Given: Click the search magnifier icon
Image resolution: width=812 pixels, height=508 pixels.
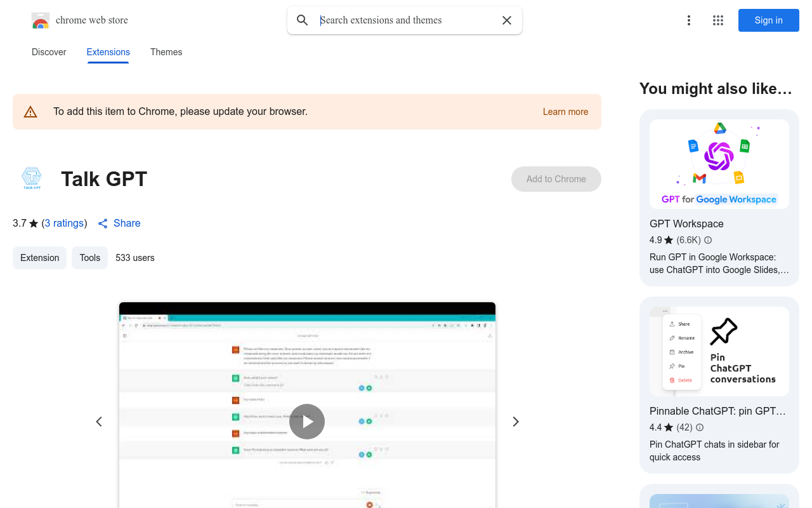Looking at the screenshot, I should [303, 20].
